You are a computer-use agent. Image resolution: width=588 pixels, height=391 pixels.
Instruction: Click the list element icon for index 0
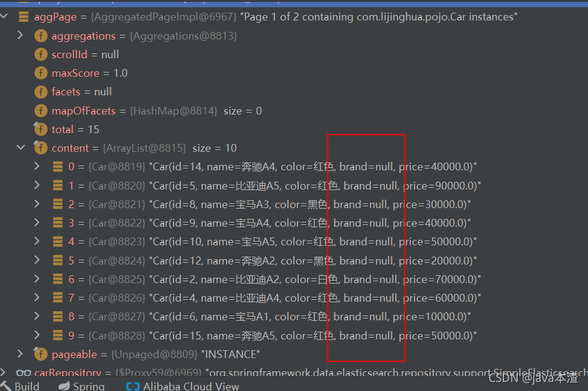pyautogui.click(x=58, y=167)
